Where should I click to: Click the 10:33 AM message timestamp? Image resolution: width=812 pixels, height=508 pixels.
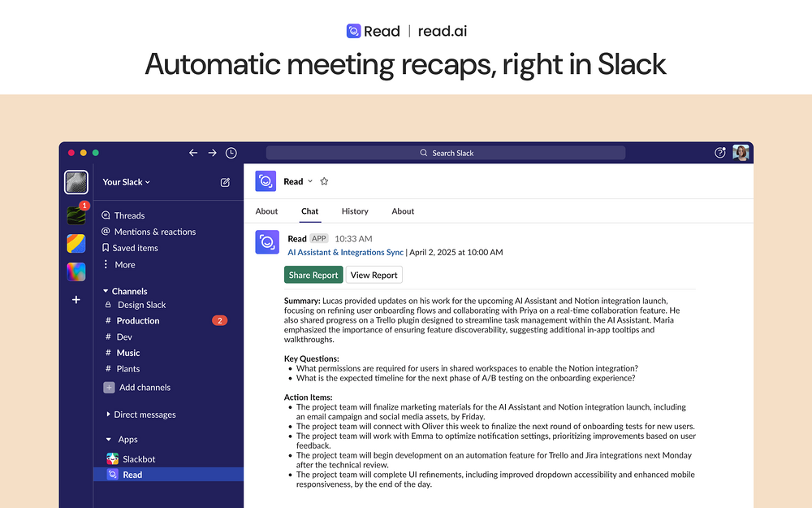click(353, 238)
